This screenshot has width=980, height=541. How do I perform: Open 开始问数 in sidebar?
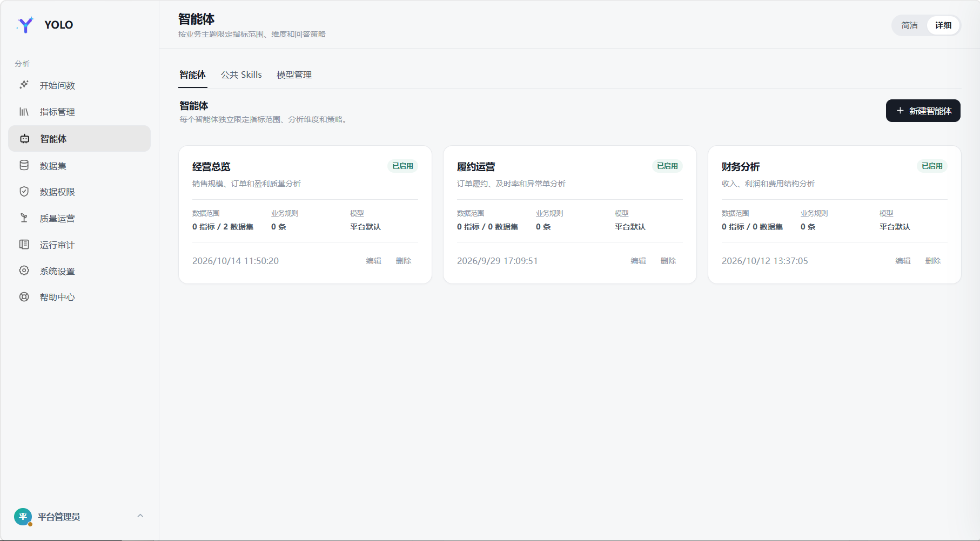point(79,85)
